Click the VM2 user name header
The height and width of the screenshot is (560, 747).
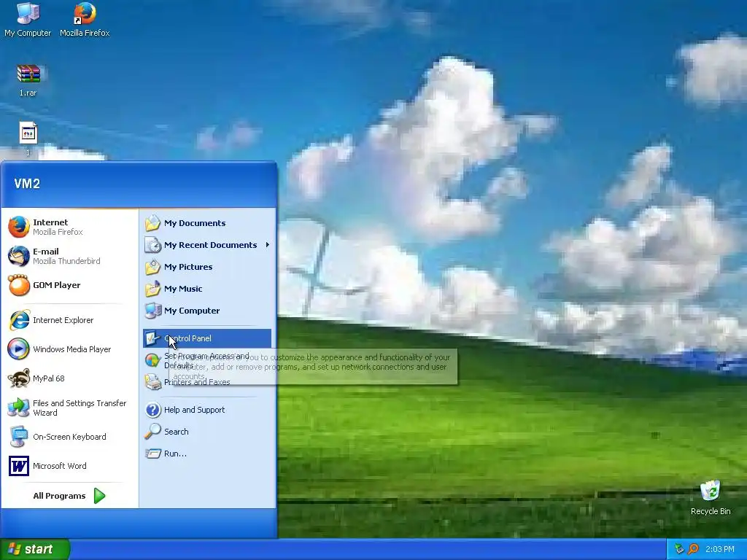pos(27,184)
